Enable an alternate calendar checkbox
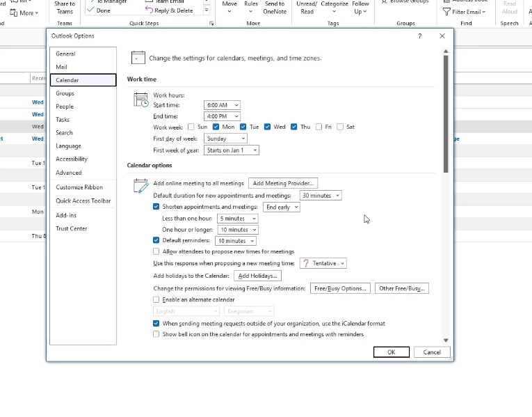 click(x=156, y=300)
